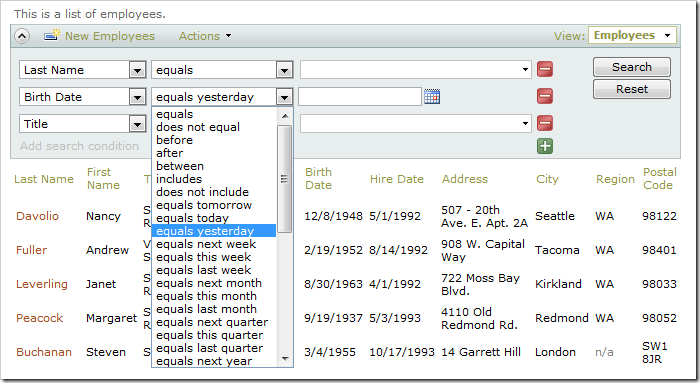700x383 pixels.
Task: Click the Search button
Action: click(632, 67)
